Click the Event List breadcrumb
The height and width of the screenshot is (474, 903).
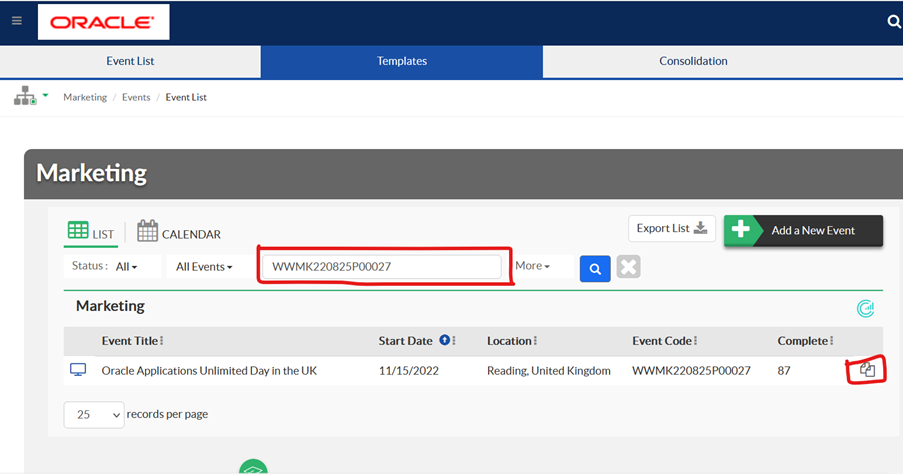pyautogui.click(x=186, y=97)
